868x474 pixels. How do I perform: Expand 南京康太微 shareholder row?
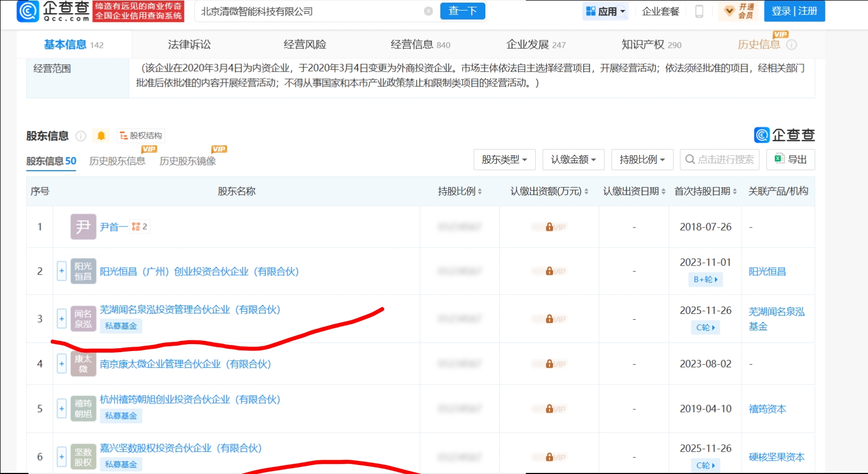[61, 364]
